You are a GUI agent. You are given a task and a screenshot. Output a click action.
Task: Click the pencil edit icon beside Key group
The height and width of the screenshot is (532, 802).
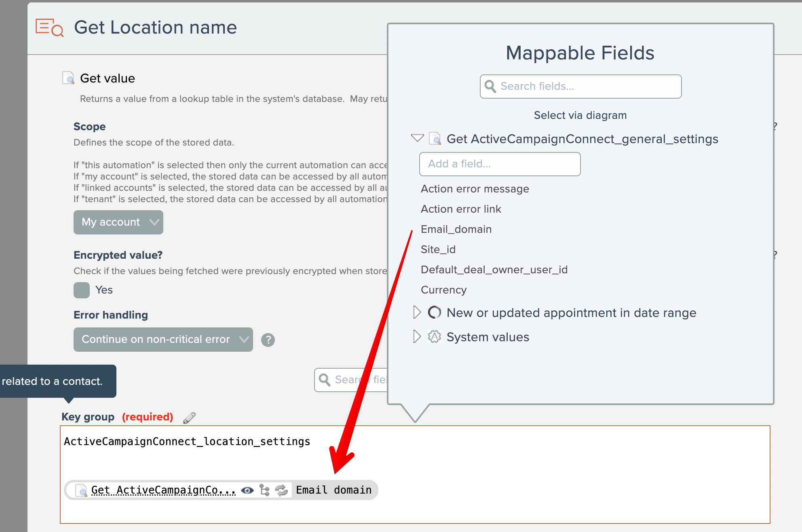(189, 418)
